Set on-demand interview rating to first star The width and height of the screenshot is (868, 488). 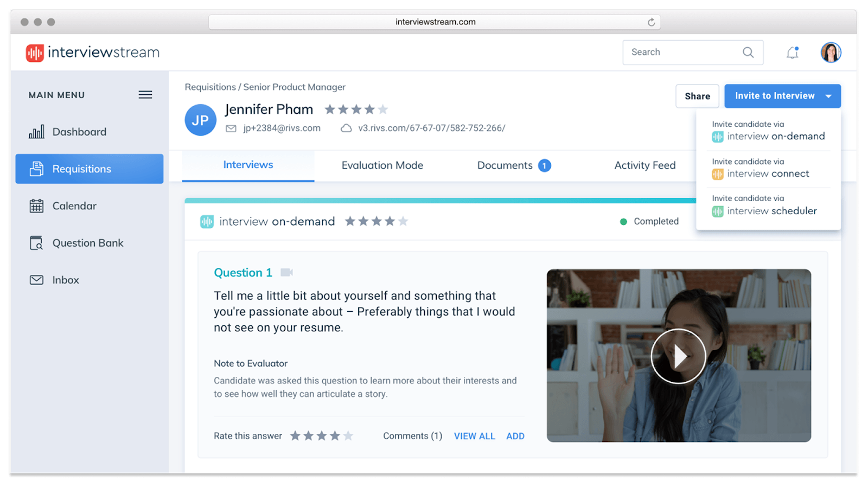pyautogui.click(x=350, y=221)
